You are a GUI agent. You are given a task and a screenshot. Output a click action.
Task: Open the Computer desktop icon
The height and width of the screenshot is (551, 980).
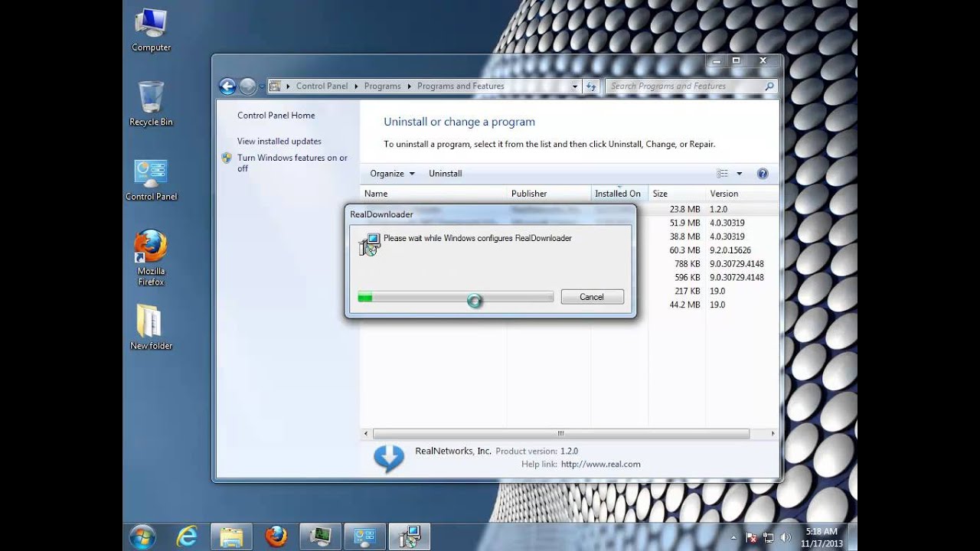pyautogui.click(x=151, y=31)
